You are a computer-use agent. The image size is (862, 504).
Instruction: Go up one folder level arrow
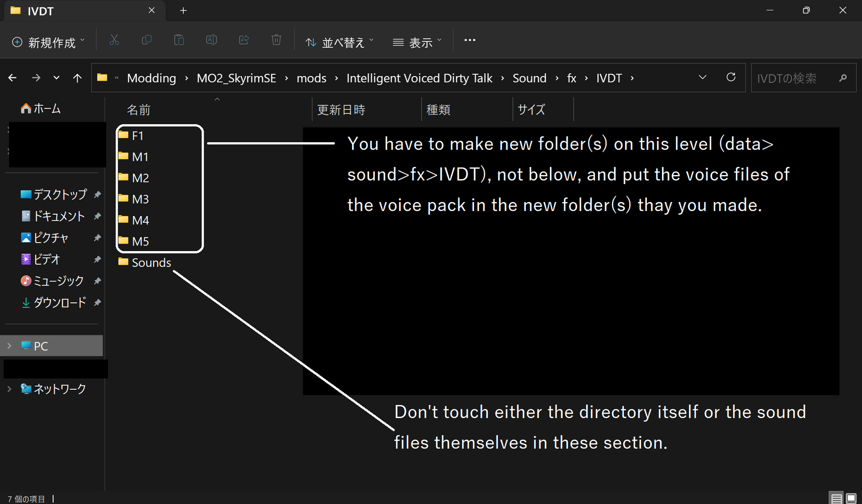click(78, 78)
